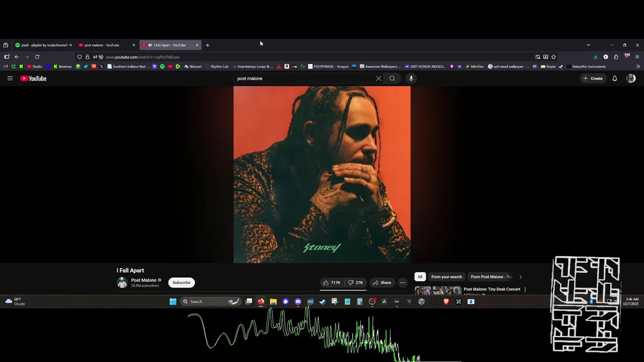This screenshot has height=362, width=644.
Task: Reload the current page
Action: [37, 57]
